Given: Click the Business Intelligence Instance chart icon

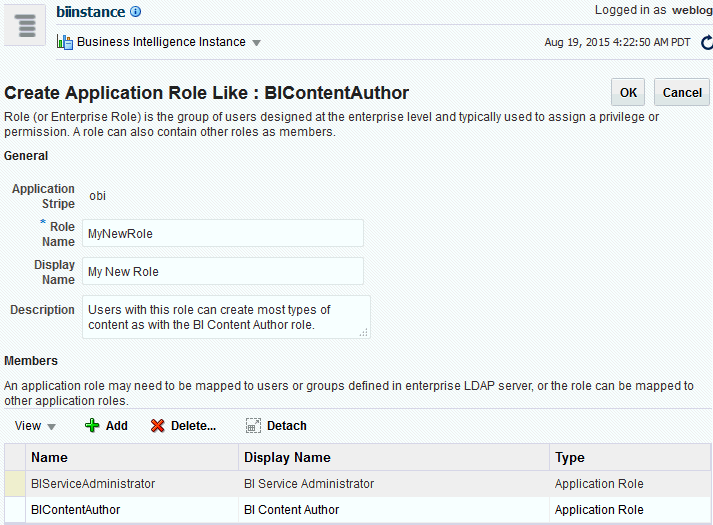Looking at the screenshot, I should point(65,42).
